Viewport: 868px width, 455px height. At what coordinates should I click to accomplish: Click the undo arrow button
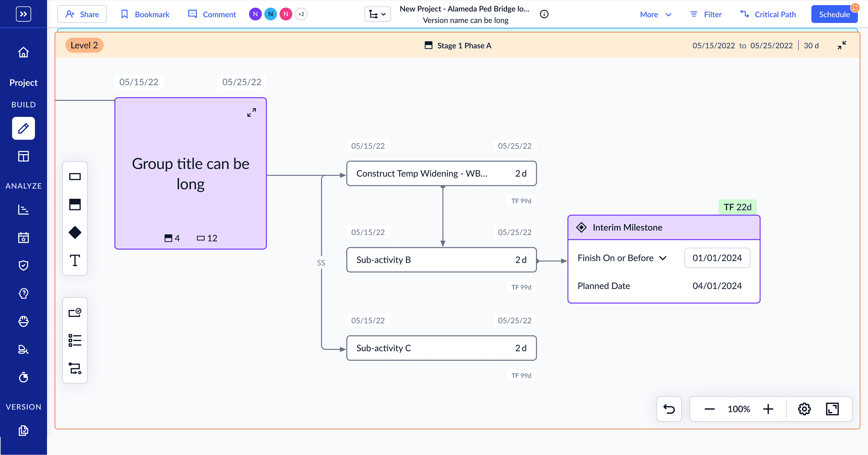point(669,409)
